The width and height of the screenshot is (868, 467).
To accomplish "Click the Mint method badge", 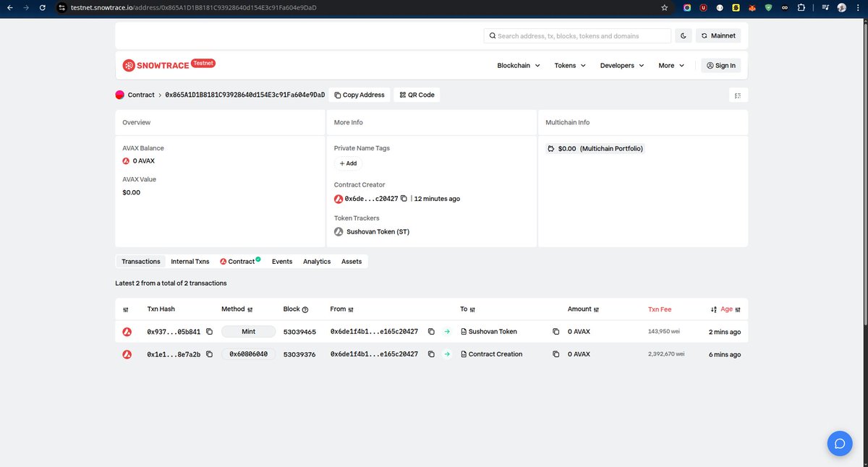I will tap(249, 332).
